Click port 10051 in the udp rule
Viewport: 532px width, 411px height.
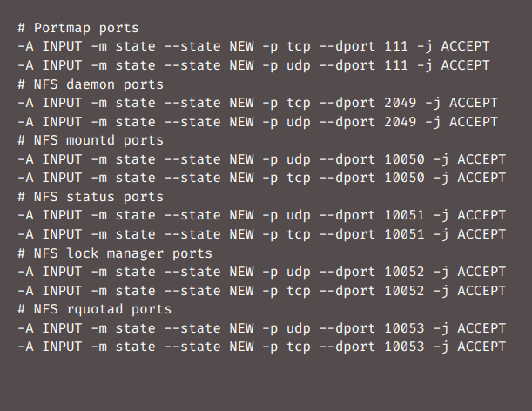coord(404,215)
